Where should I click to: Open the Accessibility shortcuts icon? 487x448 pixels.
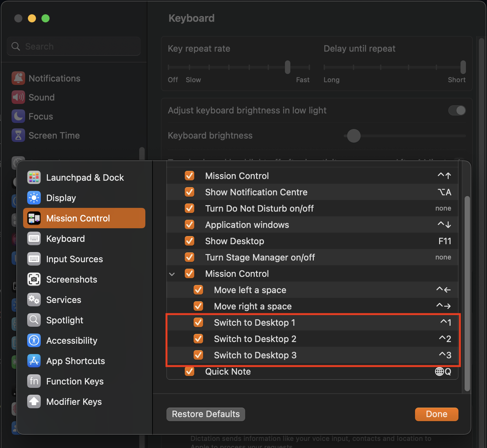click(x=34, y=340)
